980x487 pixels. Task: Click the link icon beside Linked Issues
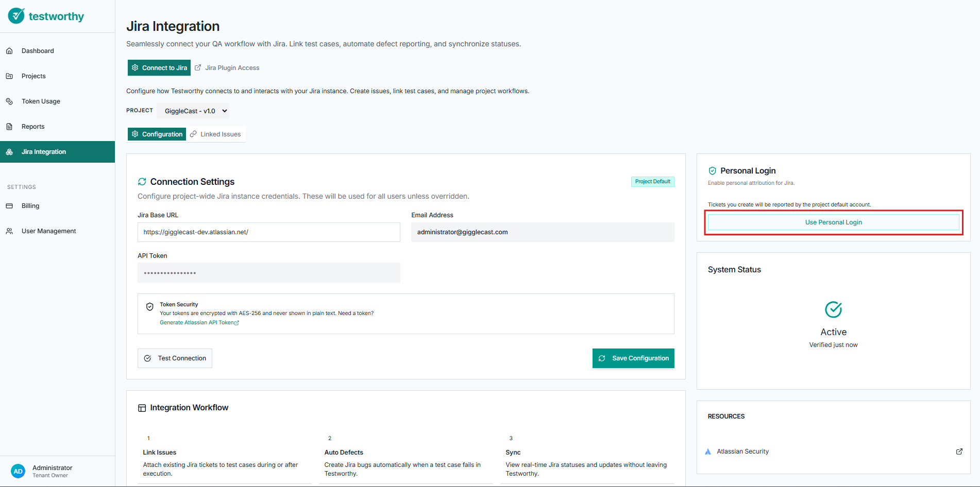tap(193, 134)
